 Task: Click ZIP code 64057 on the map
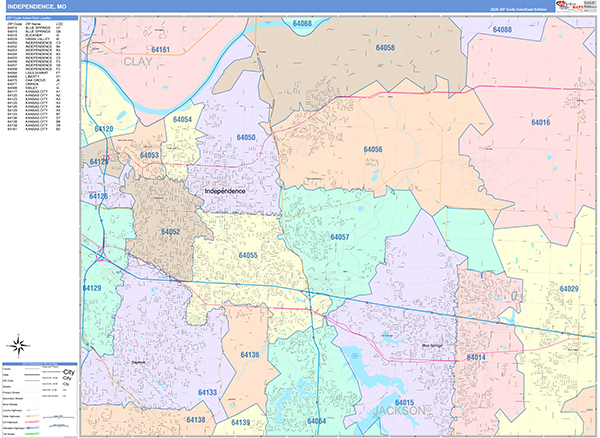coord(339,237)
